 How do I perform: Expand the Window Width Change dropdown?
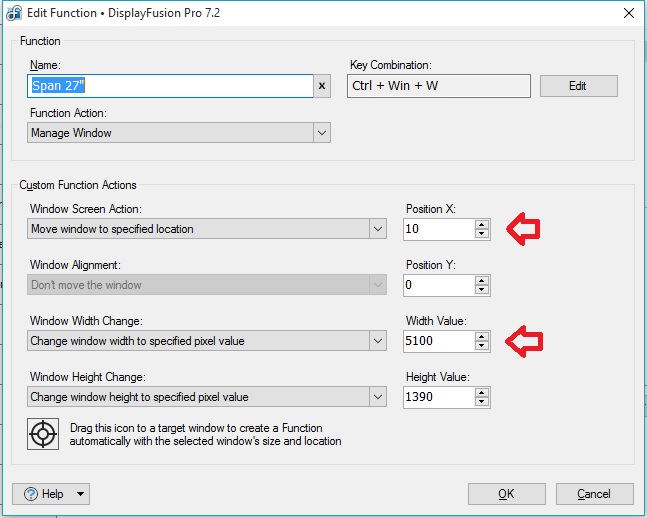click(x=377, y=341)
